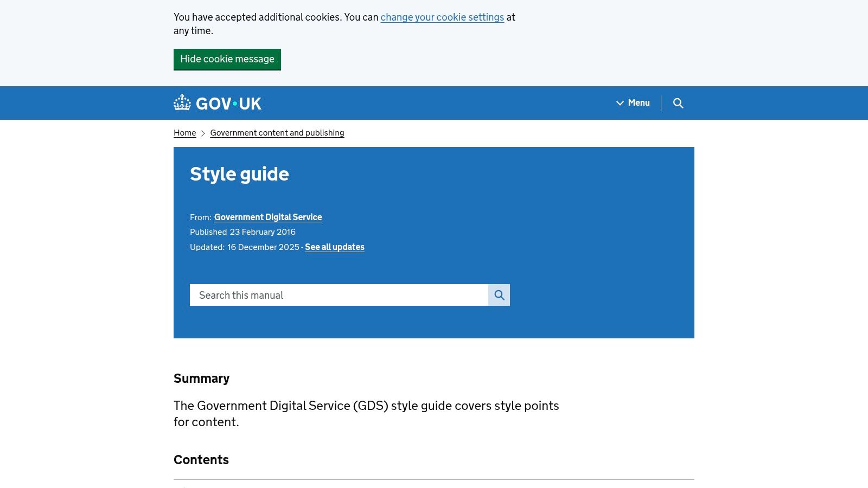Click the GOV.UK crown logo

(x=182, y=102)
